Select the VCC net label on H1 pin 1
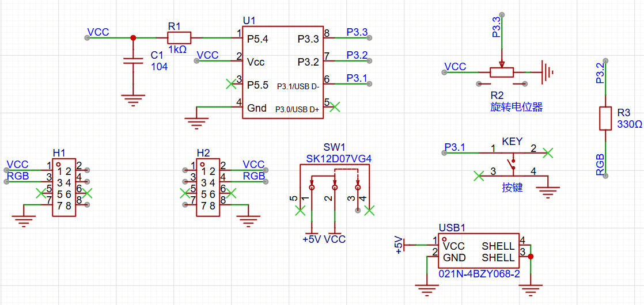The image size is (644, 305). (18, 165)
